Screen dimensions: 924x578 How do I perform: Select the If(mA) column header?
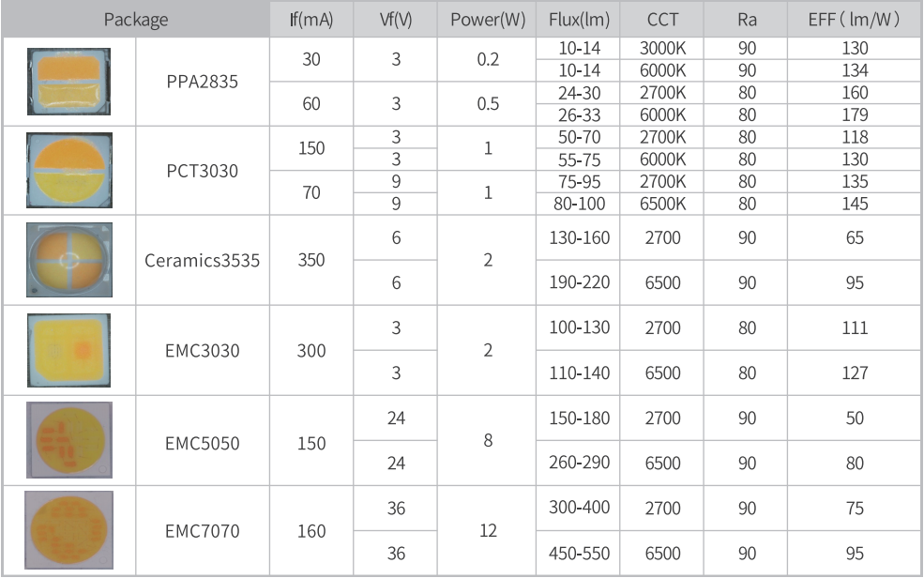(311, 19)
